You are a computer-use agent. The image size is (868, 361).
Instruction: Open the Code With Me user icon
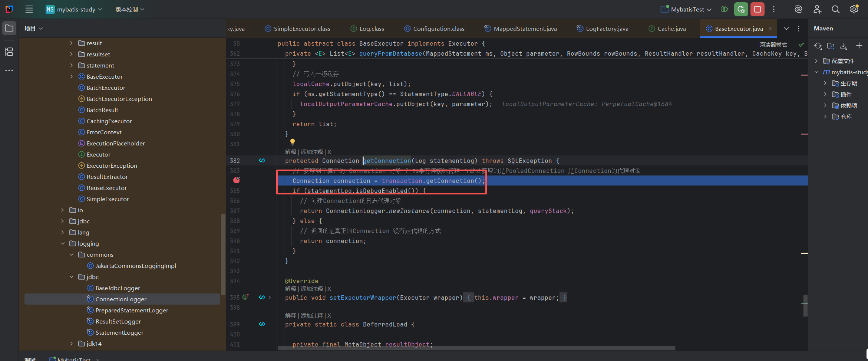click(817, 9)
